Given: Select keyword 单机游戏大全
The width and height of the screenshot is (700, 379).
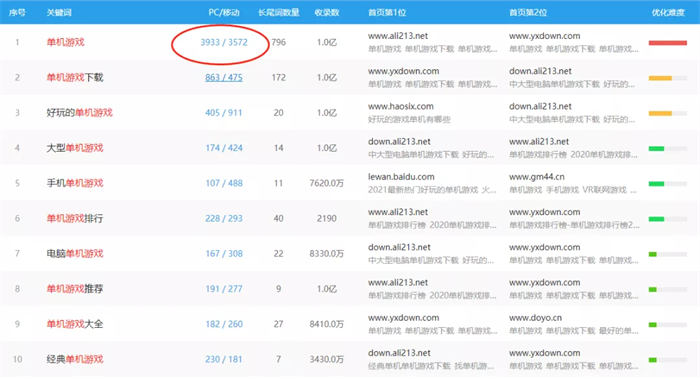Looking at the screenshot, I should [x=75, y=325].
